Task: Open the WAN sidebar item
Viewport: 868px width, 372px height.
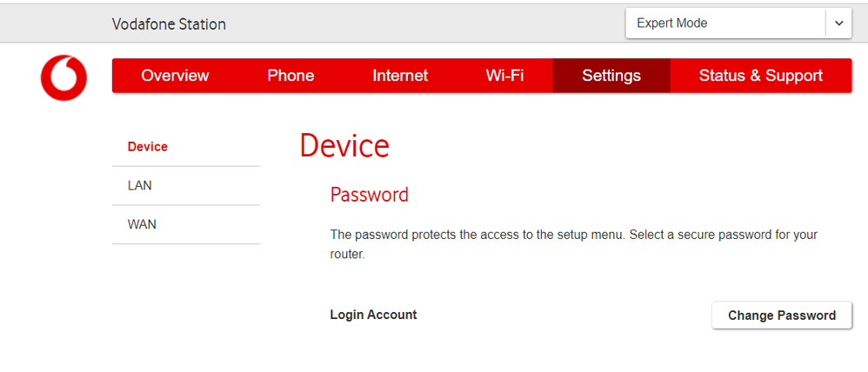Action: point(186,224)
